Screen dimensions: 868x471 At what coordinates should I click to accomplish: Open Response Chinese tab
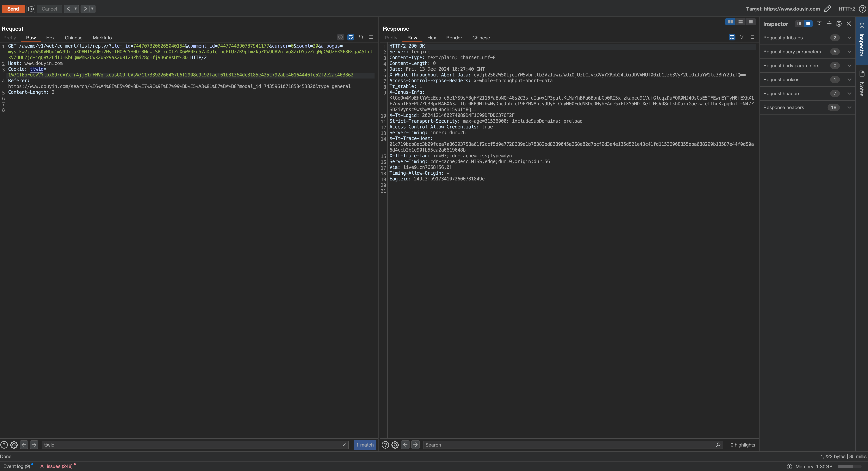tap(481, 38)
